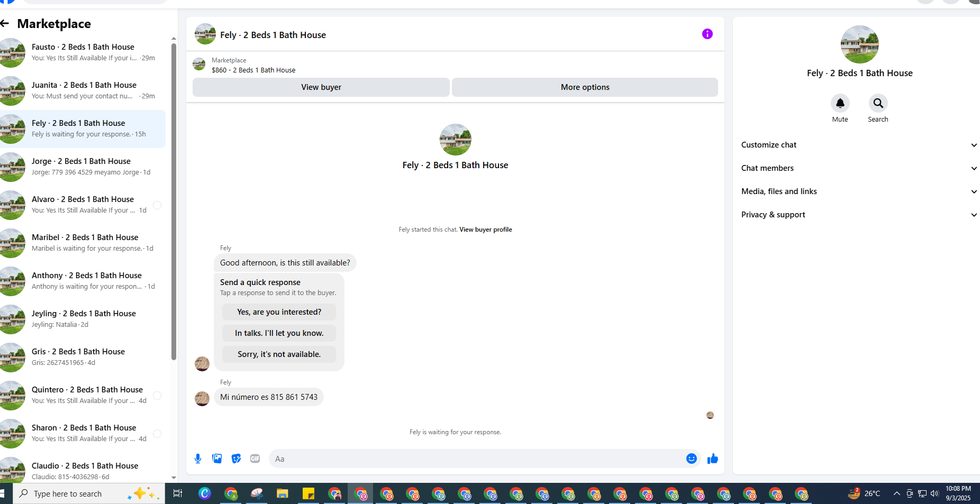This screenshot has height=504, width=980.
Task: Send quick reply "Yes, are you interested?"
Action: tap(279, 312)
